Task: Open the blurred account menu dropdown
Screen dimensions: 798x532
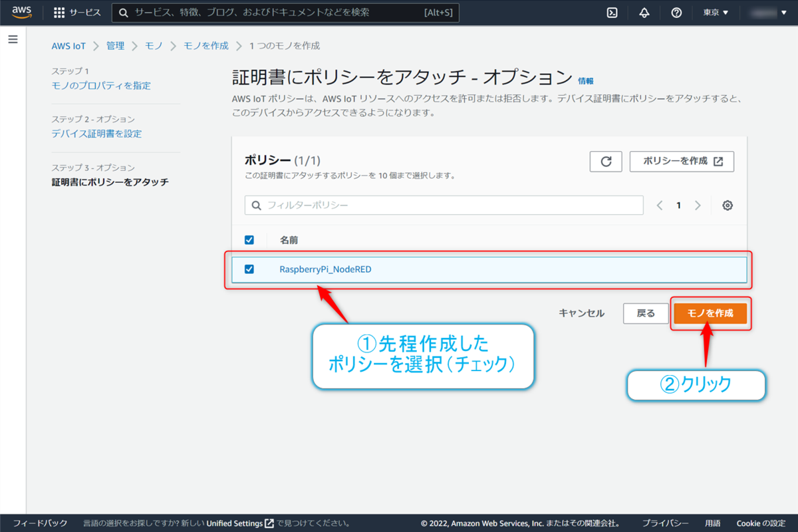Action: click(x=769, y=13)
